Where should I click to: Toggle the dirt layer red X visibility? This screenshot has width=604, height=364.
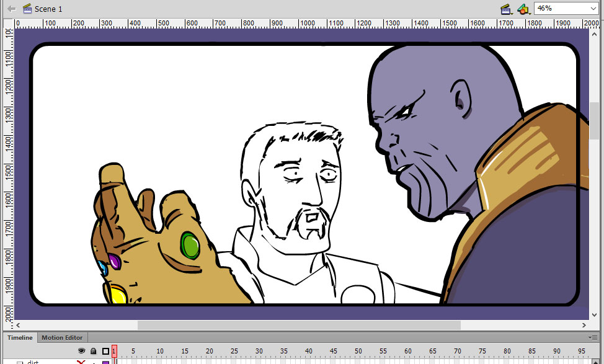pyautogui.click(x=81, y=362)
